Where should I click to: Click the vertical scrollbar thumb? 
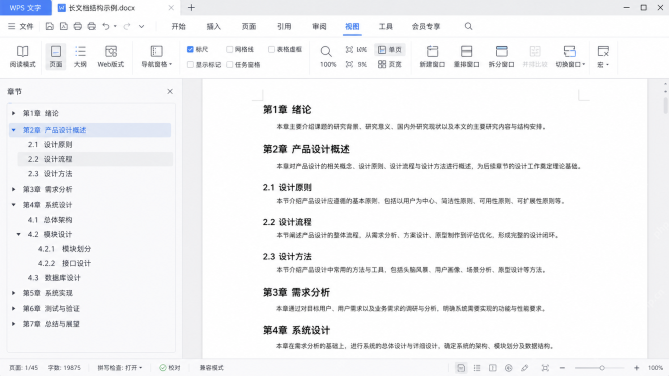click(665, 105)
